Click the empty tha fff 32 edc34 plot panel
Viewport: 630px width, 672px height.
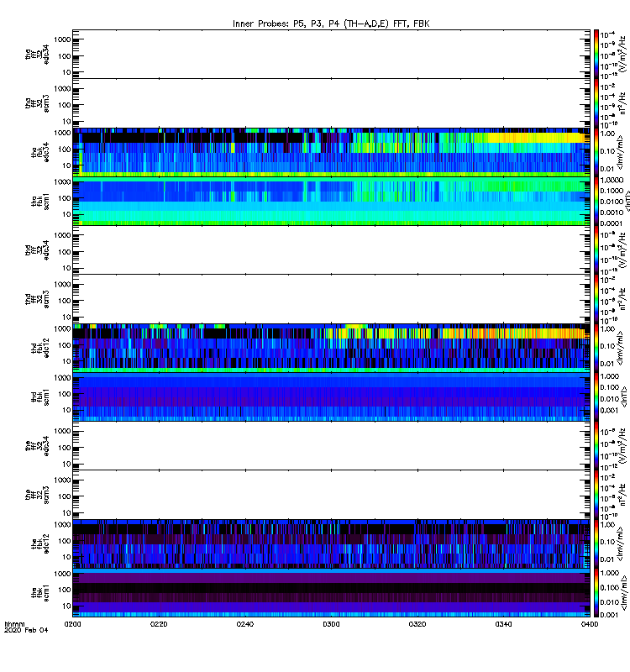[331, 54]
